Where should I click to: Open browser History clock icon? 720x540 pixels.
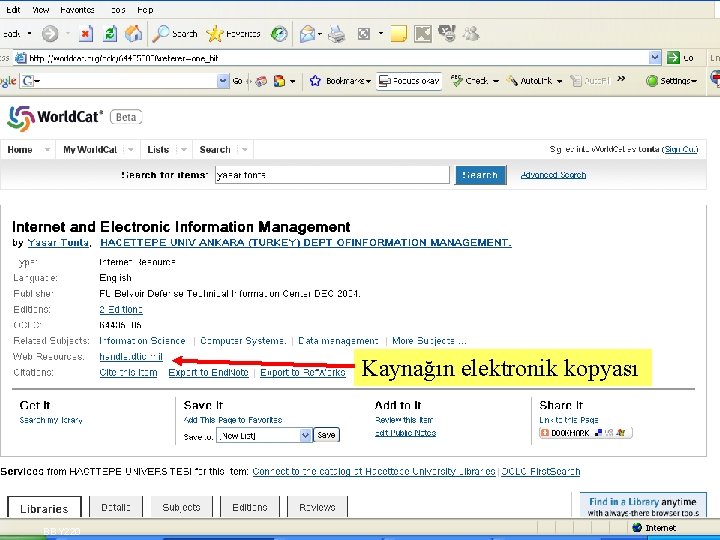coord(279,34)
